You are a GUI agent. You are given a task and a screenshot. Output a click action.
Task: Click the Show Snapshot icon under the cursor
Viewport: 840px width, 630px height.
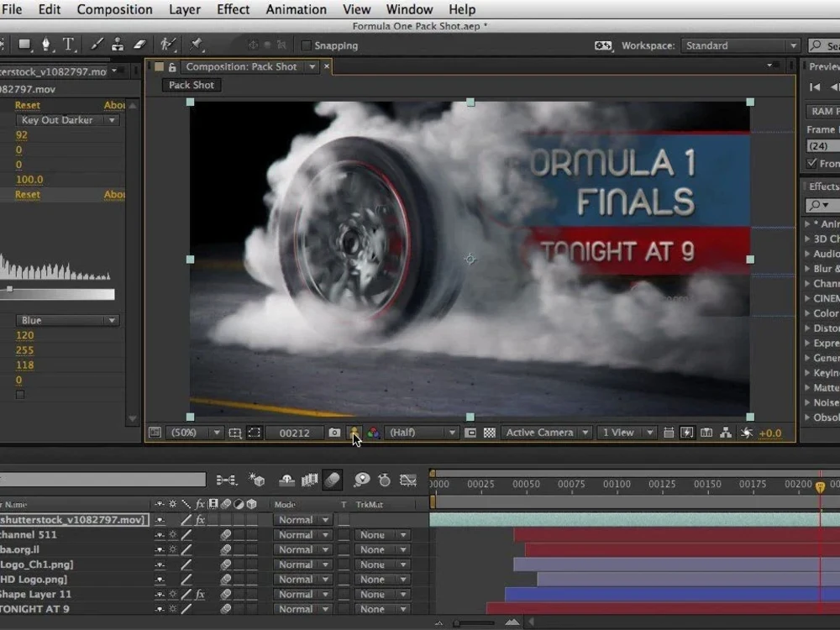[354, 433]
